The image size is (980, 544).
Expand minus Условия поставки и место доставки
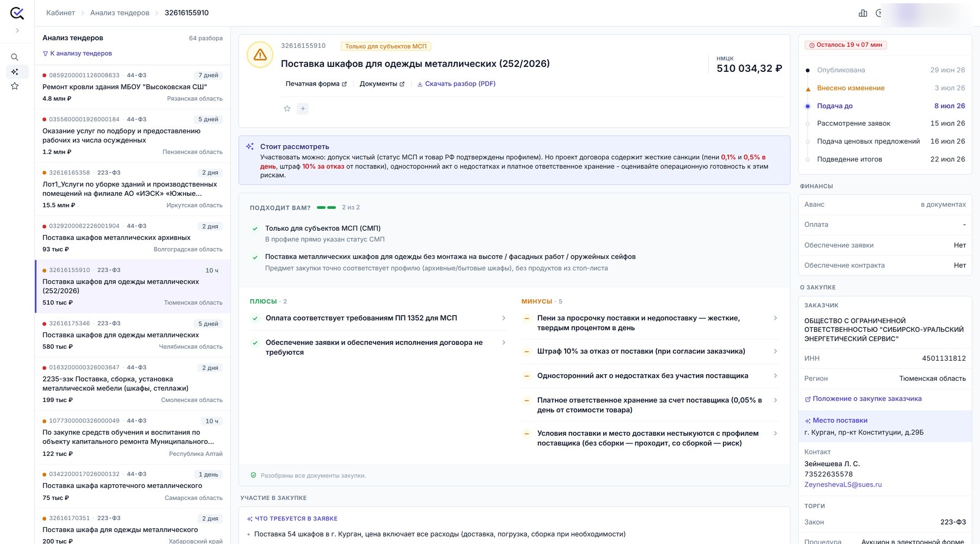point(650,438)
